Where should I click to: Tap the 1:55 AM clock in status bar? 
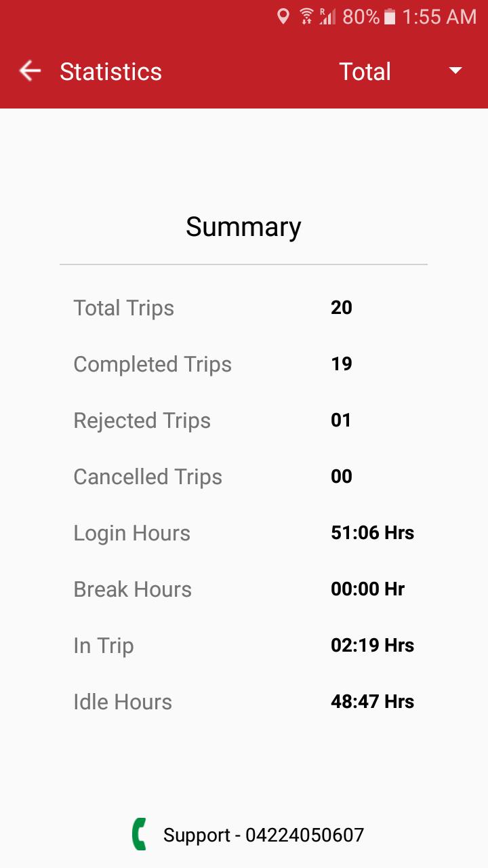pos(439,17)
